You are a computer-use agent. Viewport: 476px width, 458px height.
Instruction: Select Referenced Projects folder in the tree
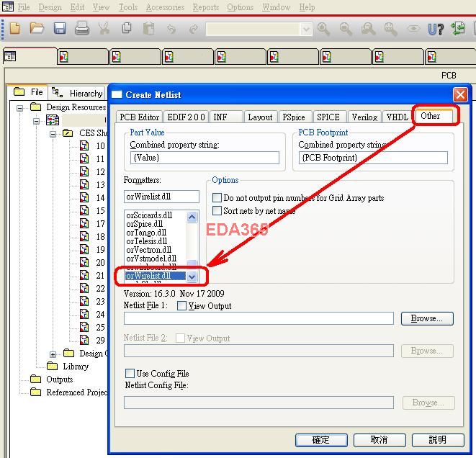click(77, 392)
